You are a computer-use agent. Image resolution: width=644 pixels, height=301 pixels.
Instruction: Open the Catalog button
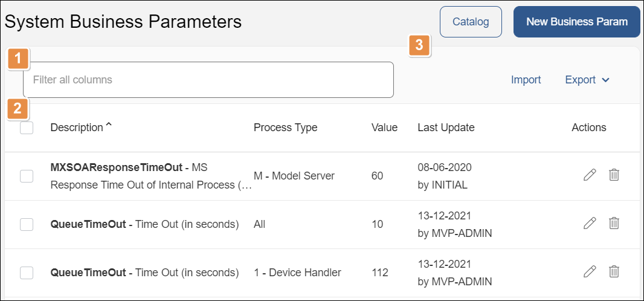pyautogui.click(x=471, y=22)
